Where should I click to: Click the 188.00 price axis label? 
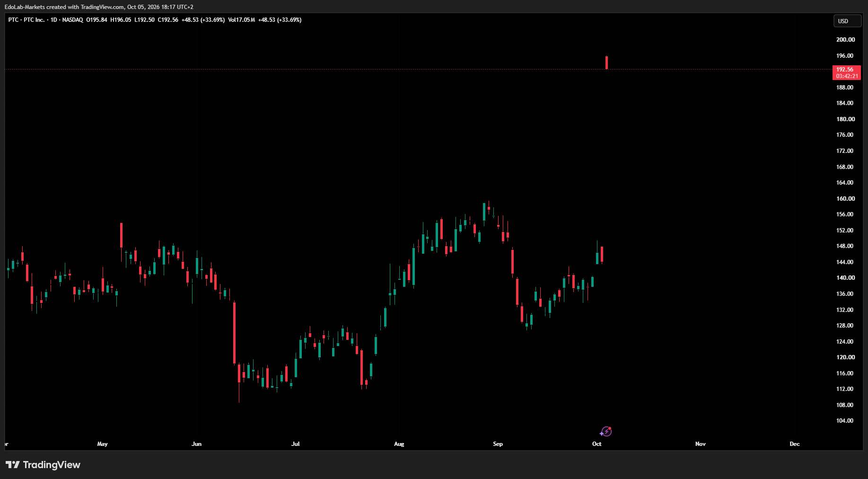[845, 88]
